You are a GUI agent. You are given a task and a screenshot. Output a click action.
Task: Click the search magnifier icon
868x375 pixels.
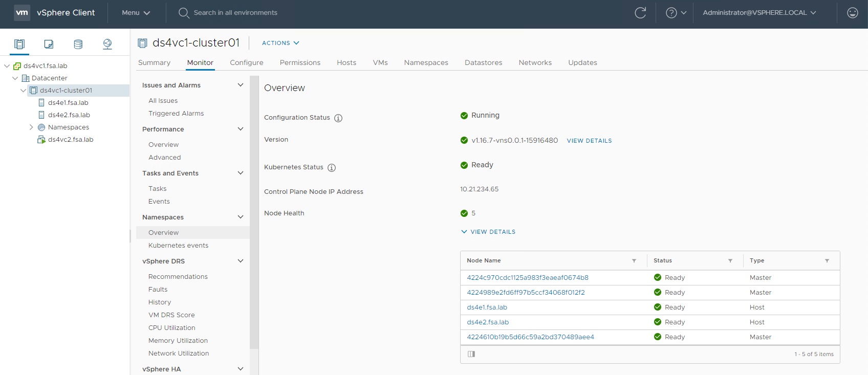pyautogui.click(x=184, y=13)
